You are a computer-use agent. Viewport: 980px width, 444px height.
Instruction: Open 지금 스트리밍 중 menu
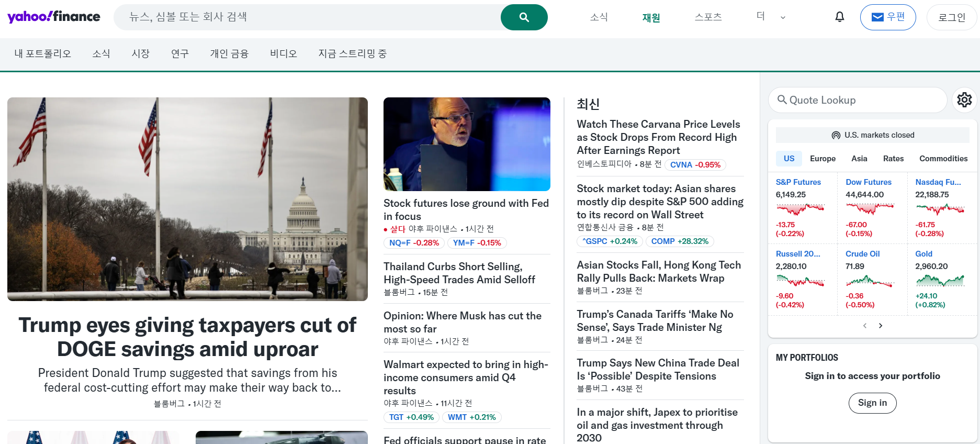point(353,53)
